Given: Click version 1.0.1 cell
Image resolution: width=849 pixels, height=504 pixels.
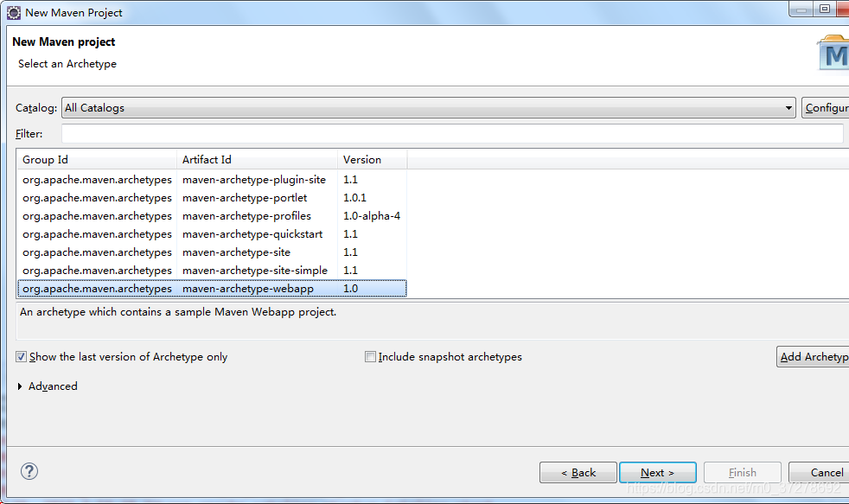Looking at the screenshot, I should [354, 198].
